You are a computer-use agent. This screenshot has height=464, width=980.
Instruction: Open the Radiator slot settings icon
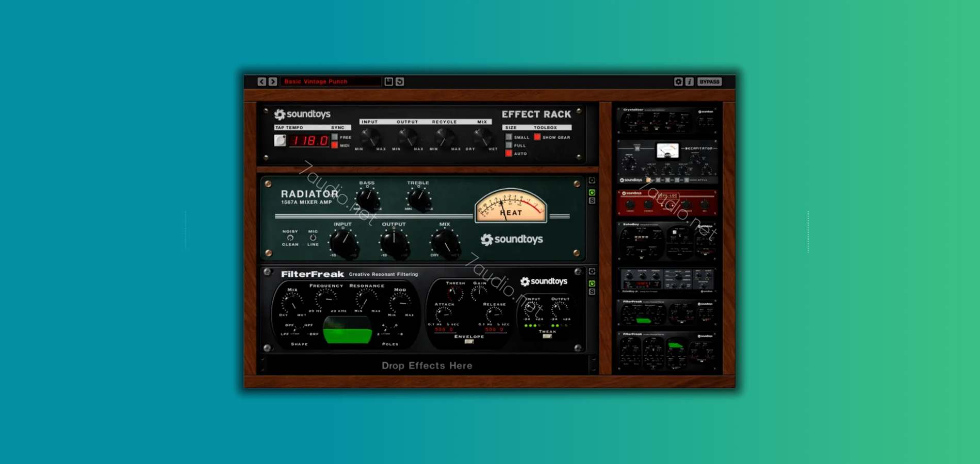(x=592, y=180)
